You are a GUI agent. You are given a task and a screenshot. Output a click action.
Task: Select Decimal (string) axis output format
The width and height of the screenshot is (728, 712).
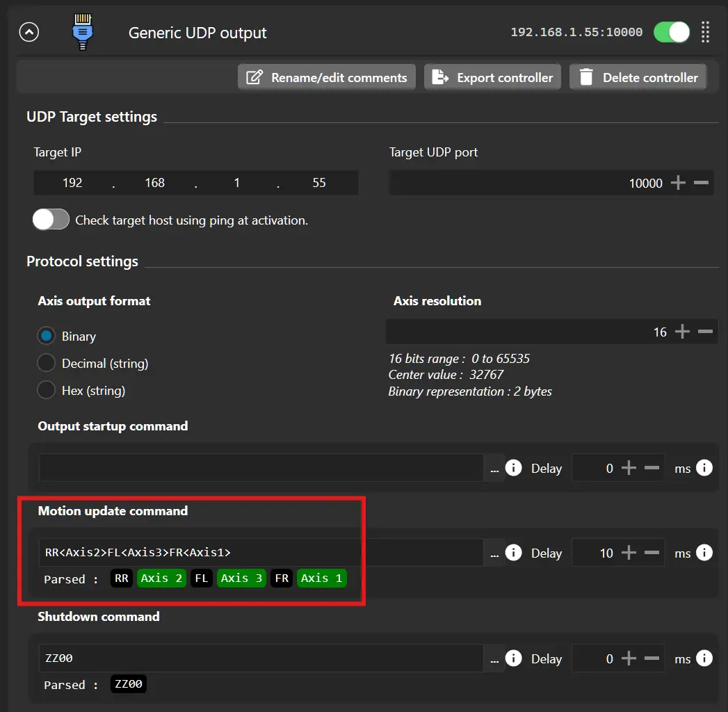click(47, 363)
